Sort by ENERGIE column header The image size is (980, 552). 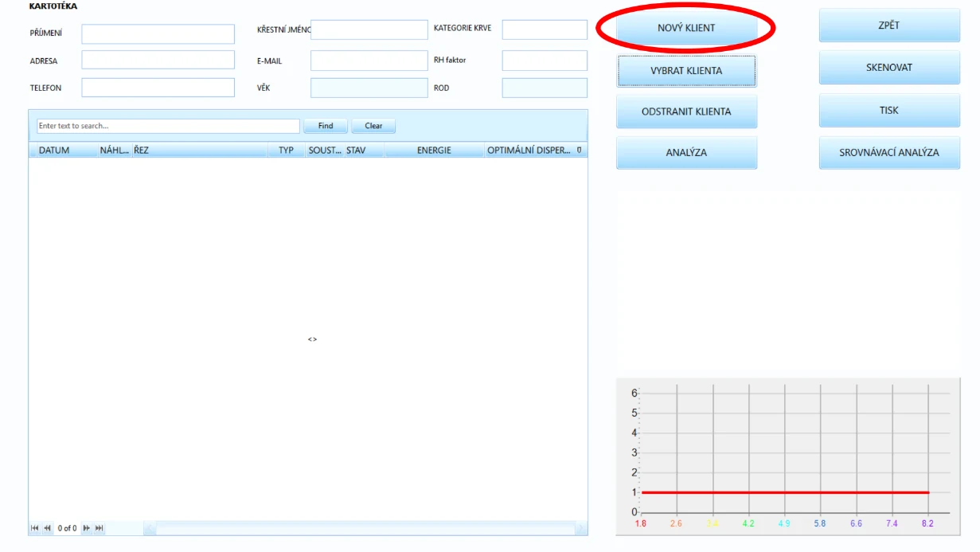click(434, 150)
